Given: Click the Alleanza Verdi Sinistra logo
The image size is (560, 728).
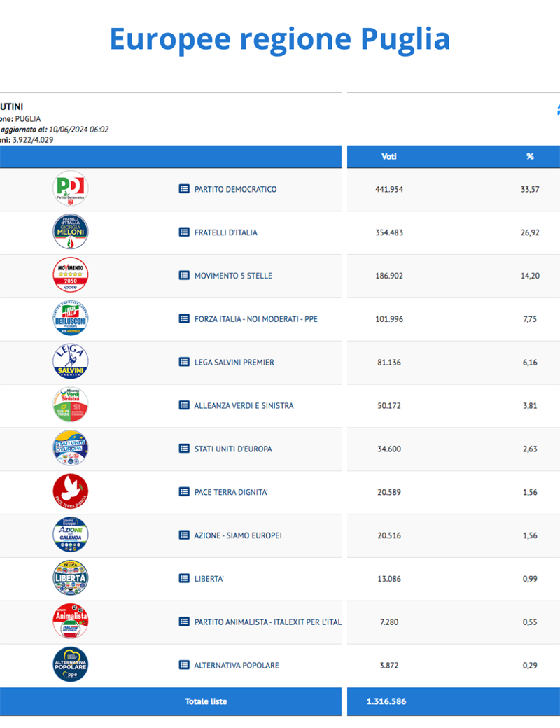Looking at the screenshot, I should click(70, 405).
